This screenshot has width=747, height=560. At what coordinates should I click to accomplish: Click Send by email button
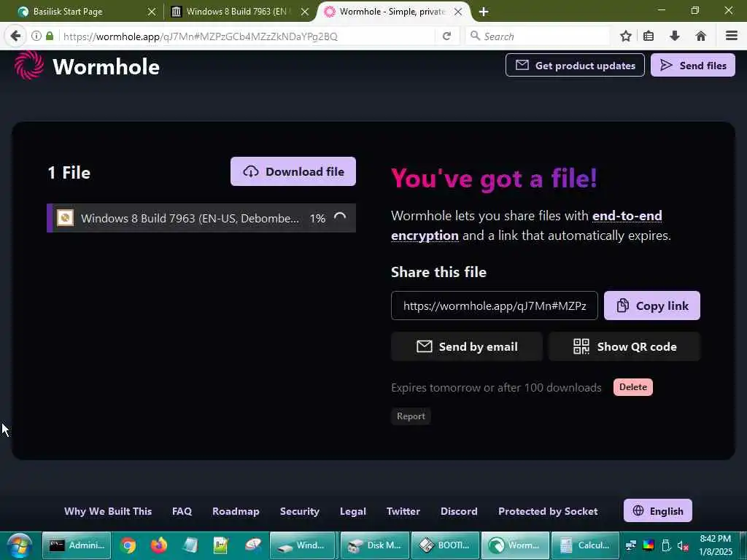pos(466,346)
